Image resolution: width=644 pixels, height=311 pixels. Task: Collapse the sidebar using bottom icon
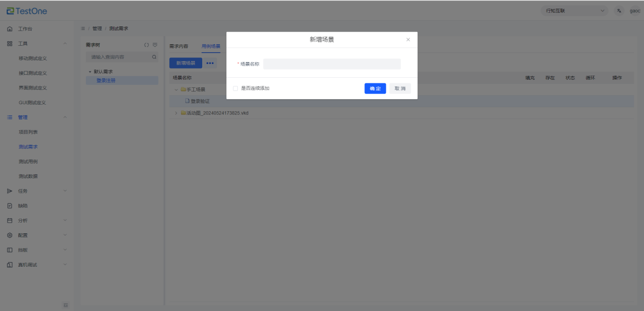pos(66,305)
